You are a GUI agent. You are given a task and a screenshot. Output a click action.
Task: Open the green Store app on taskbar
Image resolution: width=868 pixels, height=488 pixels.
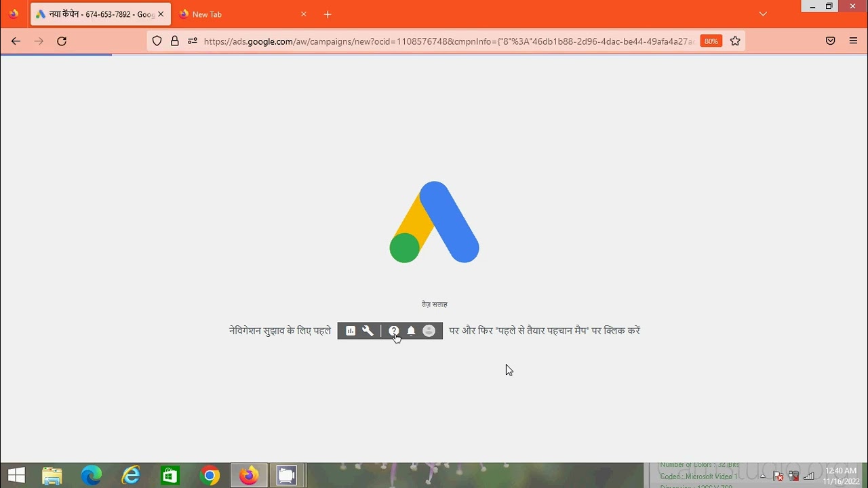click(170, 476)
